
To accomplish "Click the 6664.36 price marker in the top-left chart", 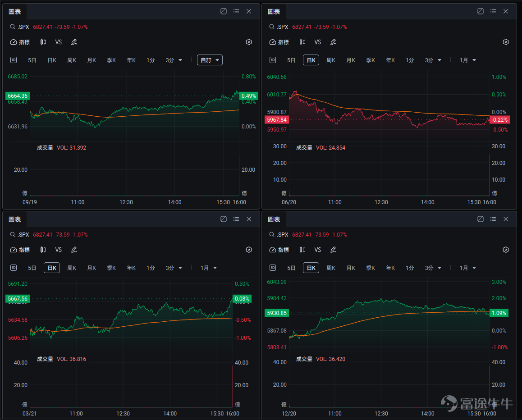I will pos(18,96).
